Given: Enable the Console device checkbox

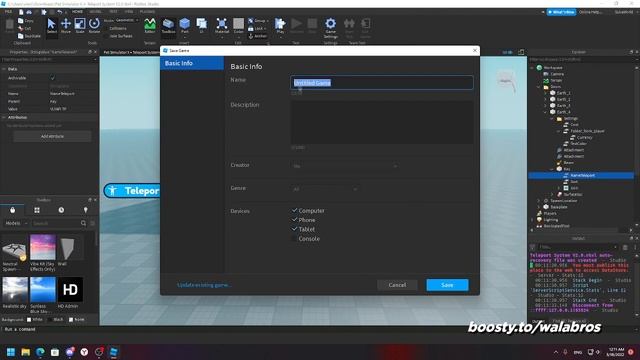Looking at the screenshot, I should (294, 238).
